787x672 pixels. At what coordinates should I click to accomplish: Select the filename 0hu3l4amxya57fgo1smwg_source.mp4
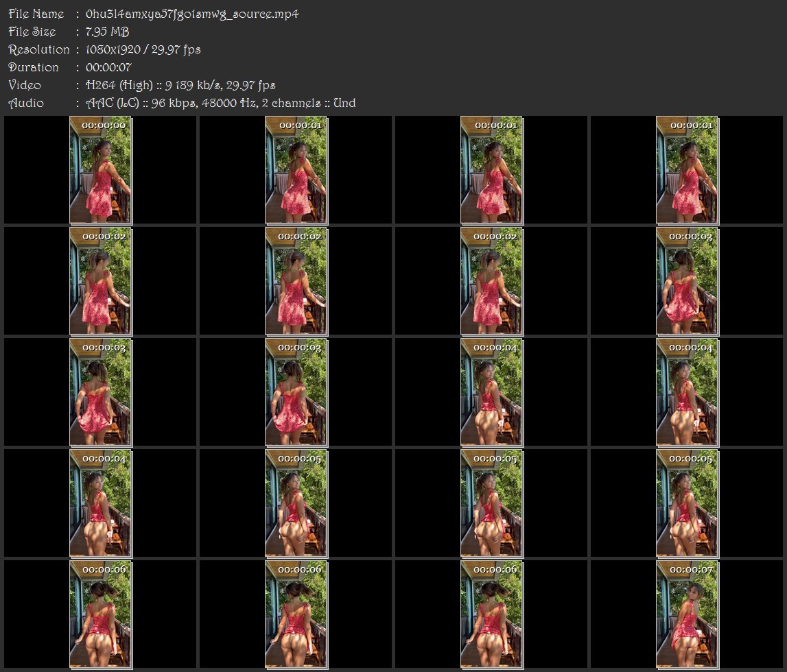point(192,14)
